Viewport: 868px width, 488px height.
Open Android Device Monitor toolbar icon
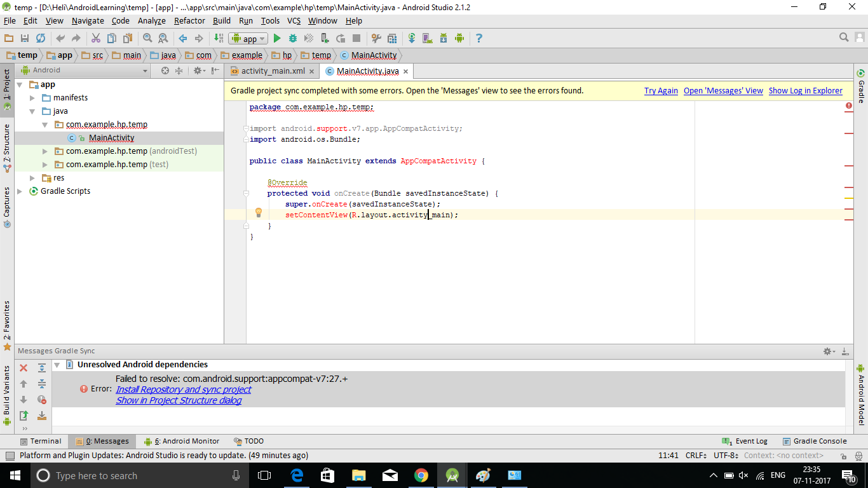click(459, 38)
